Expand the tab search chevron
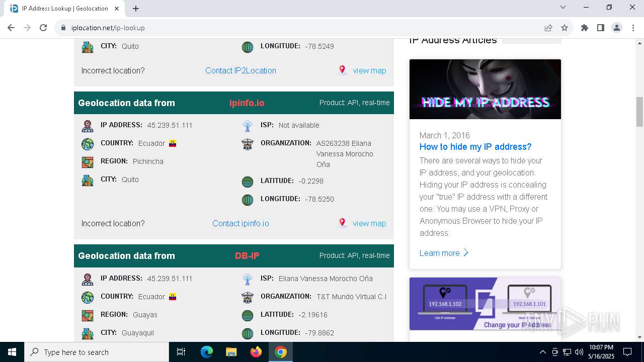The image size is (644, 362). click(x=563, y=7)
